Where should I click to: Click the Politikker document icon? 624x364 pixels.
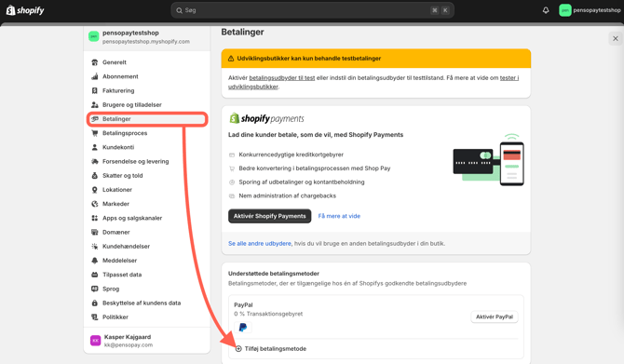(x=95, y=317)
